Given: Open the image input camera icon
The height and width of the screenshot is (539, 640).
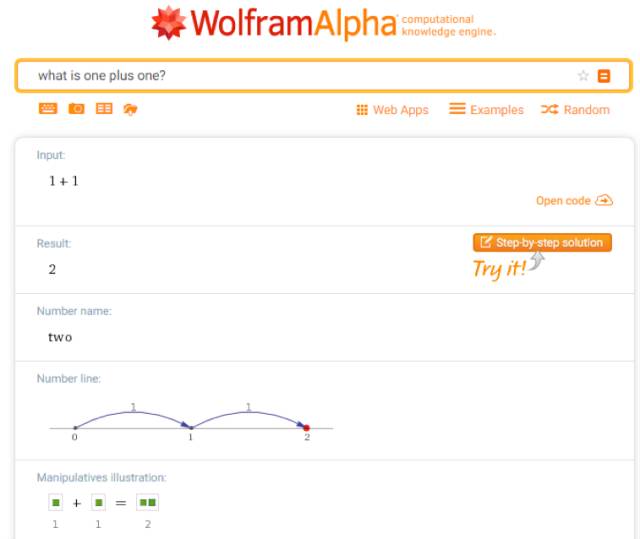Looking at the screenshot, I should (x=76, y=109).
